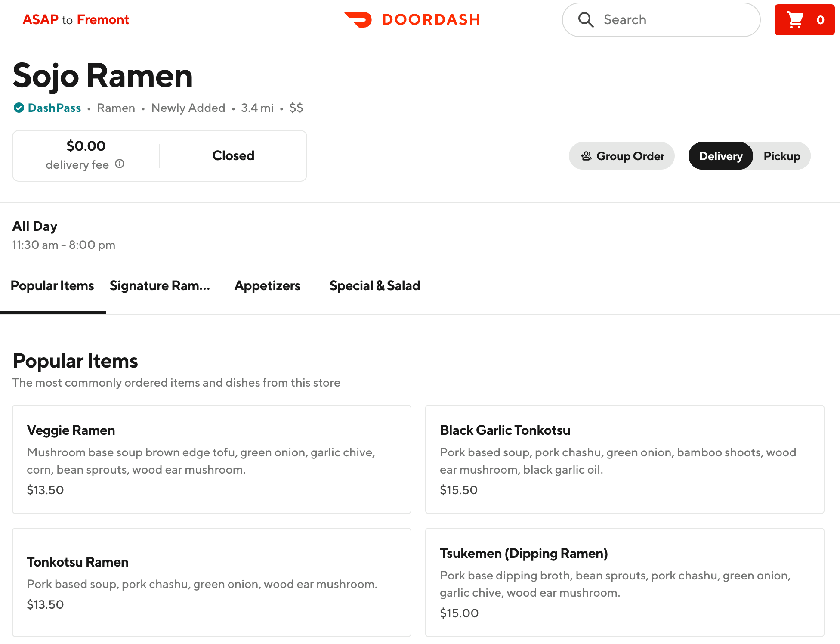Click the DoorDash logo icon
Screen dimensions: 840x644
(x=358, y=19)
